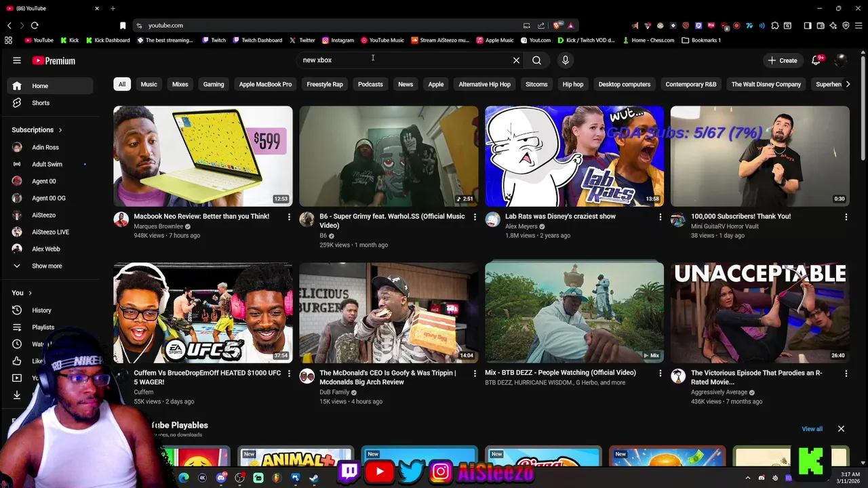Select the Podcasts filter chip
Screen dimensions: 868x488
(370, 84)
